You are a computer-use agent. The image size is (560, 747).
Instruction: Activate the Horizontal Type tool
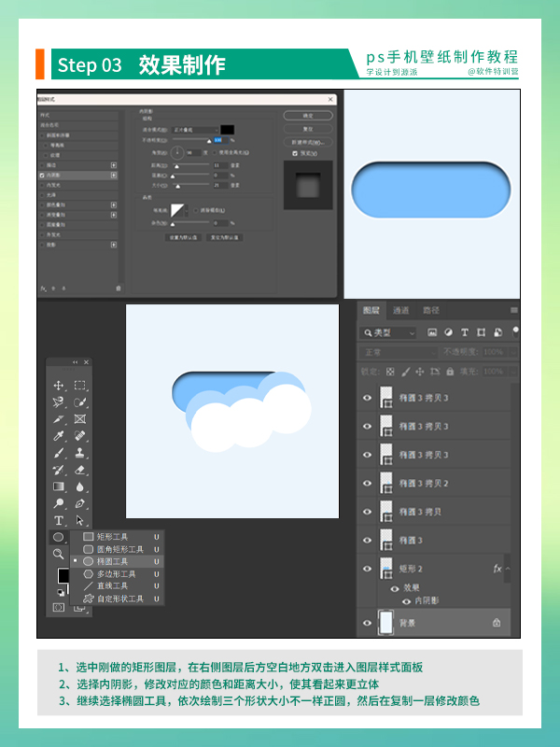click(x=59, y=520)
